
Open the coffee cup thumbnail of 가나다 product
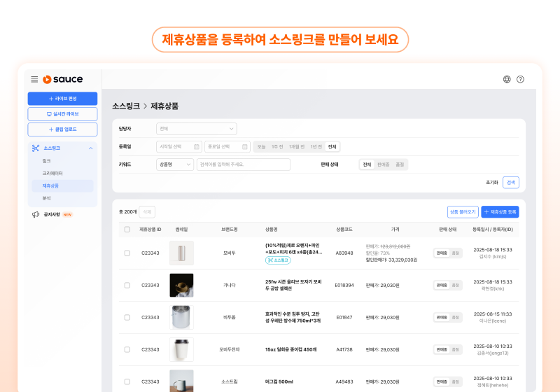pyautogui.click(x=181, y=286)
